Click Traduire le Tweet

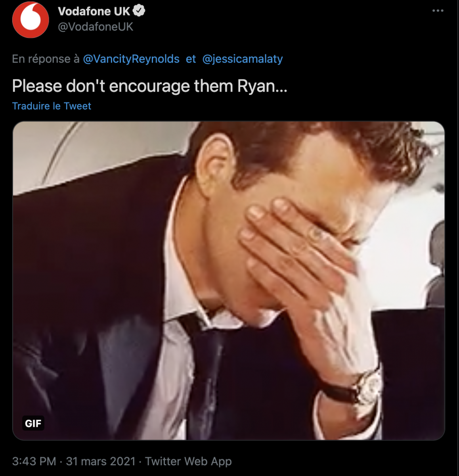[52, 106]
